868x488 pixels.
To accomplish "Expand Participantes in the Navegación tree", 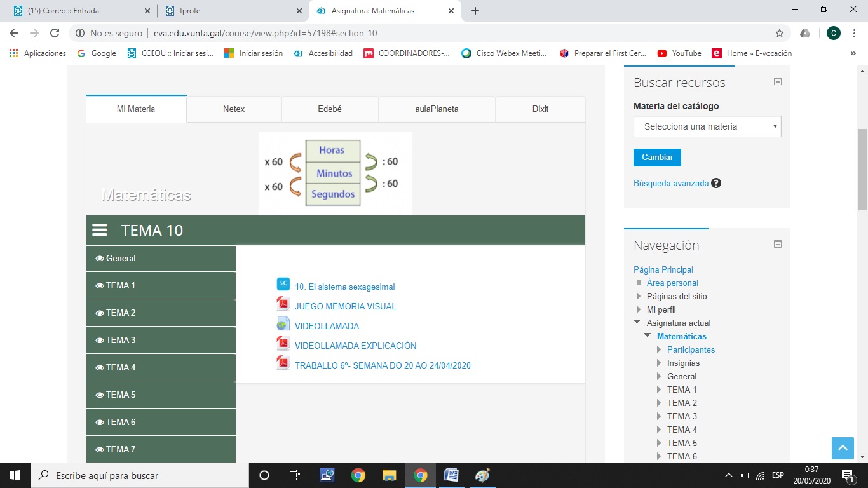I will coord(660,350).
